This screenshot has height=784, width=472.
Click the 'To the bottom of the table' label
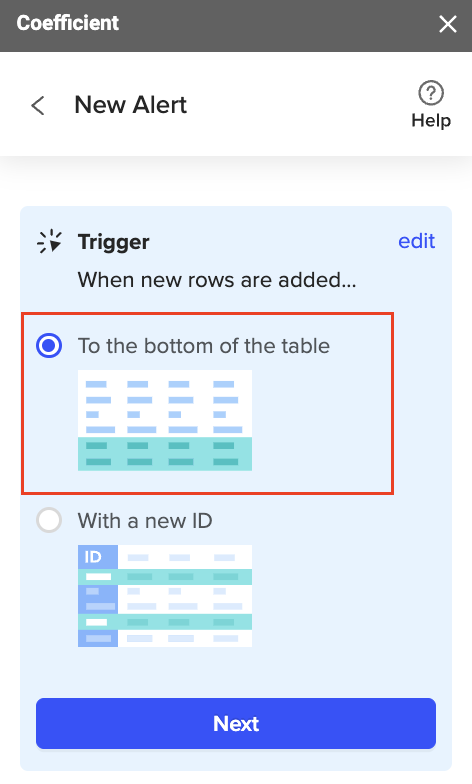(x=204, y=346)
